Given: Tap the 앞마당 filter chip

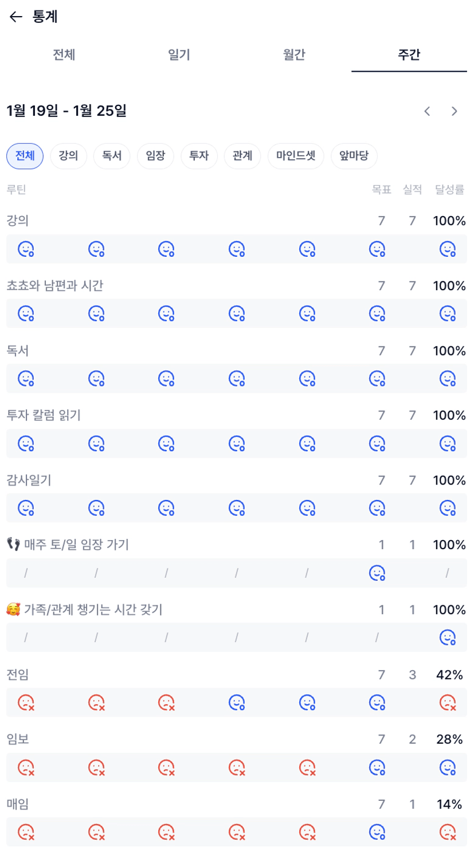Looking at the screenshot, I should (x=354, y=156).
